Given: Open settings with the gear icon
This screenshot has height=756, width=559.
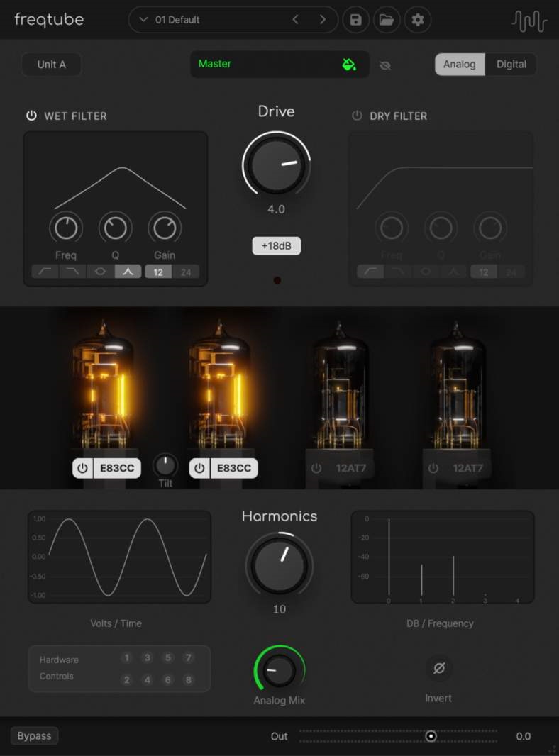Looking at the screenshot, I should pyautogui.click(x=418, y=20).
